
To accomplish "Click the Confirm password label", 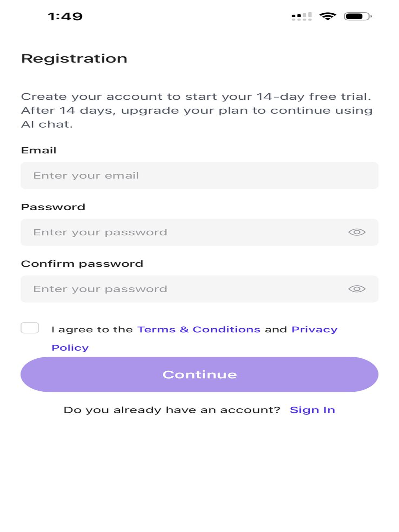I will point(82,264).
